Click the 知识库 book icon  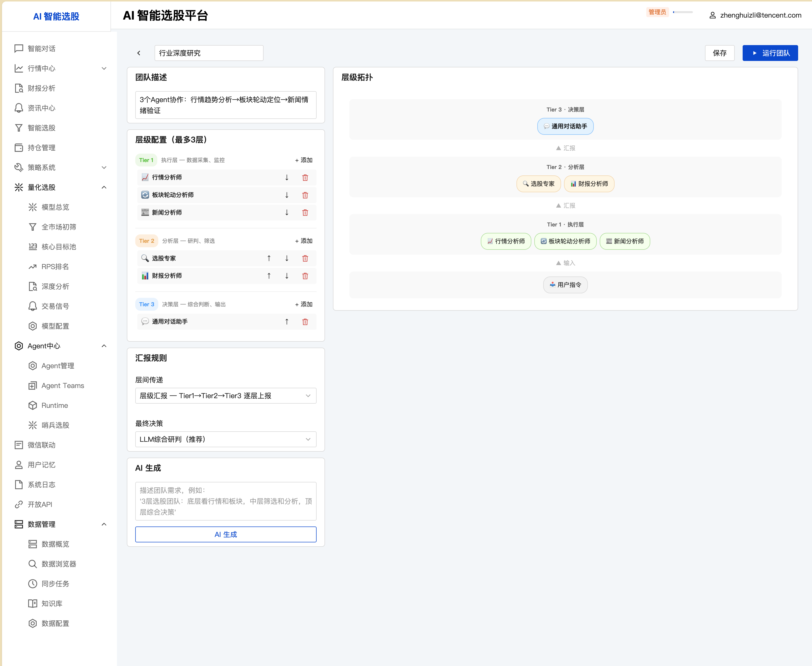(x=33, y=604)
